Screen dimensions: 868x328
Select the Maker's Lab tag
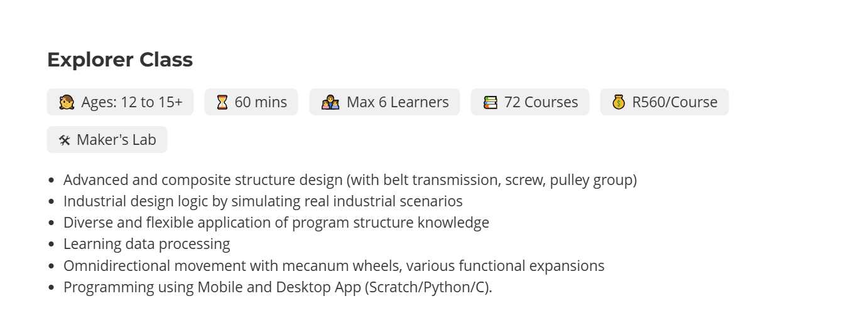(107, 140)
